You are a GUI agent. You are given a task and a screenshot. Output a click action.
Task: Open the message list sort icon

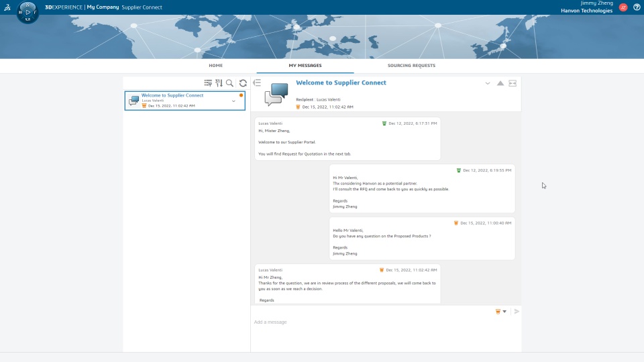pyautogui.click(x=219, y=83)
